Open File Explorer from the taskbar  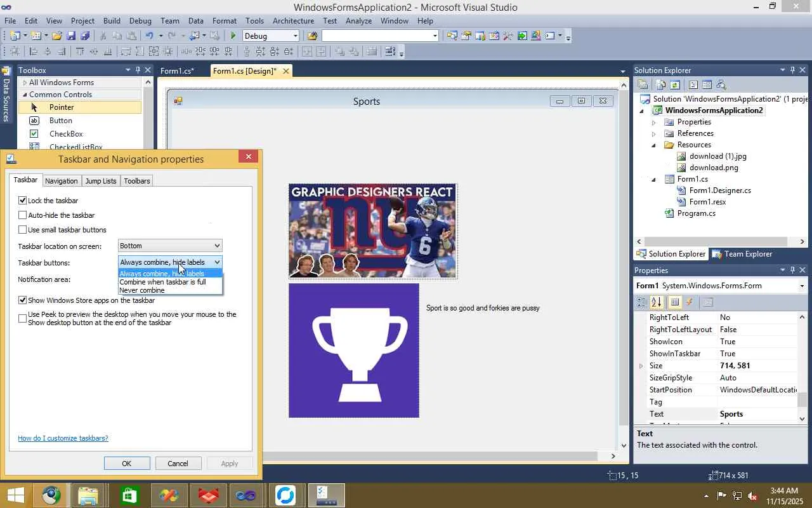click(88, 495)
